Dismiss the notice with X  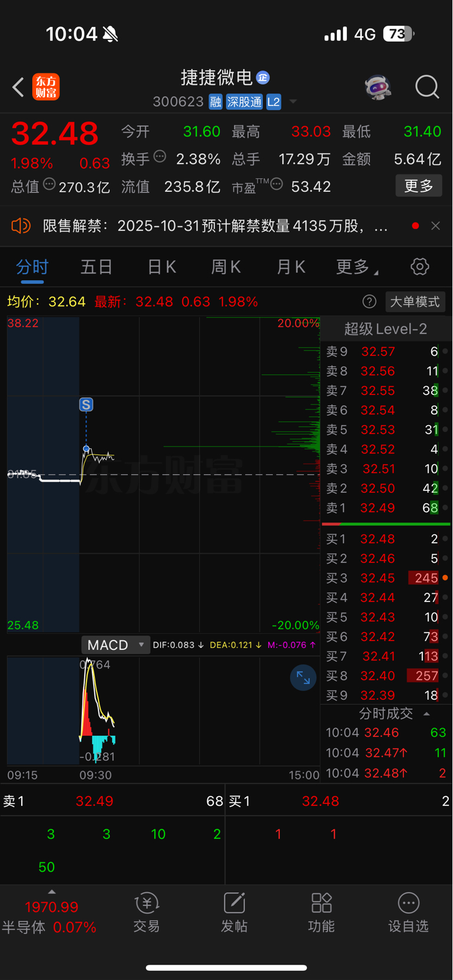tap(435, 225)
